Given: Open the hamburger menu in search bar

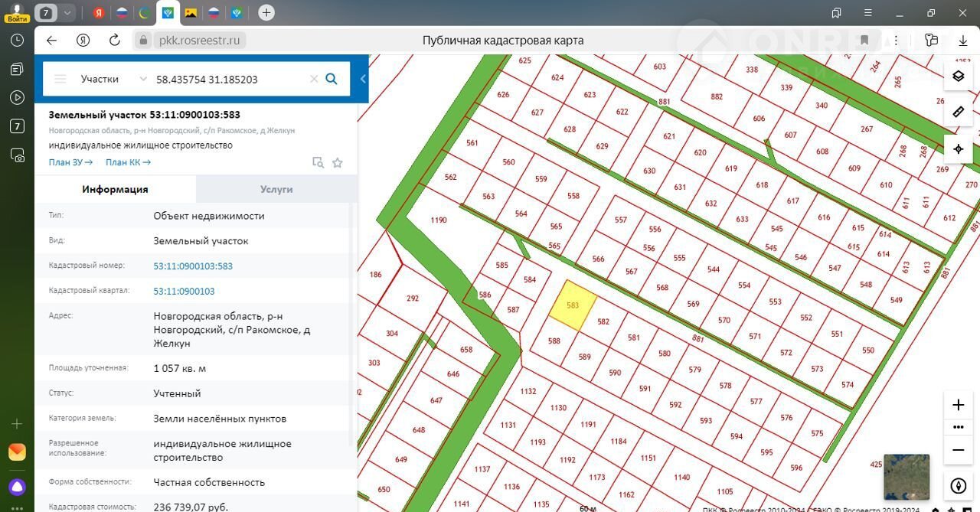Looking at the screenshot, I should (x=60, y=79).
